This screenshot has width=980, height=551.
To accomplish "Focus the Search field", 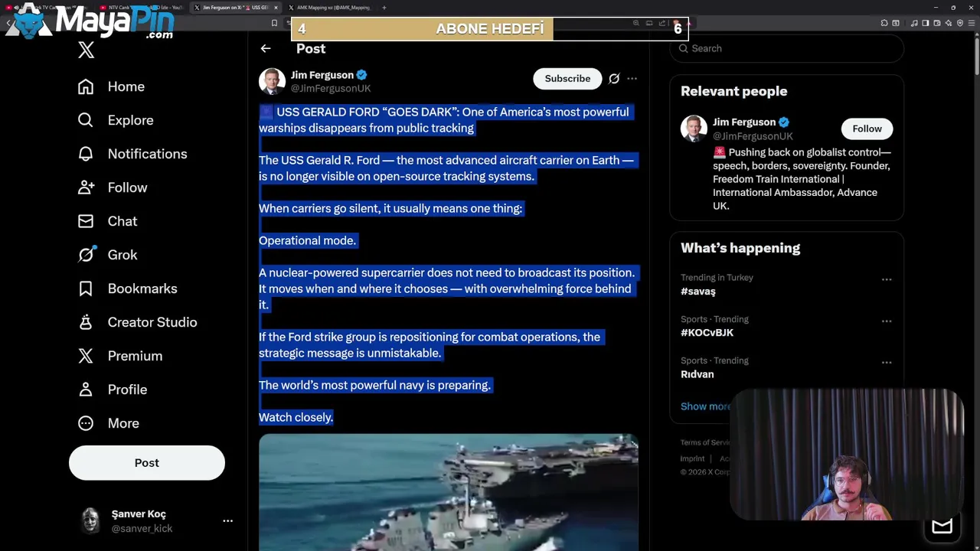I will pos(787,48).
